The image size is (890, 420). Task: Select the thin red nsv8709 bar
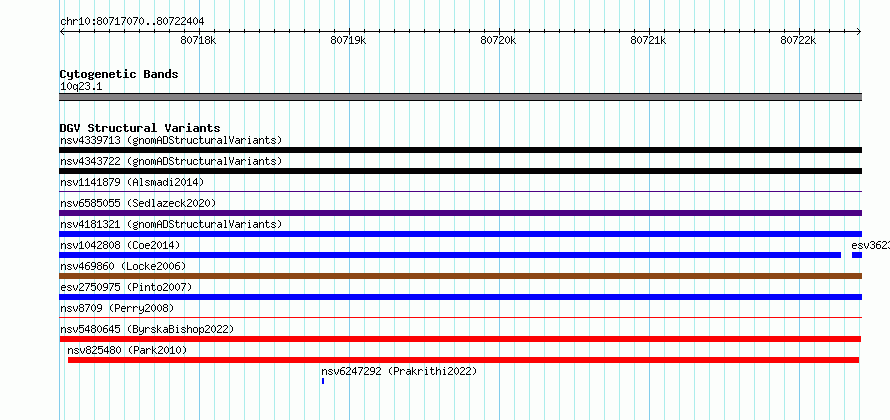click(461, 318)
